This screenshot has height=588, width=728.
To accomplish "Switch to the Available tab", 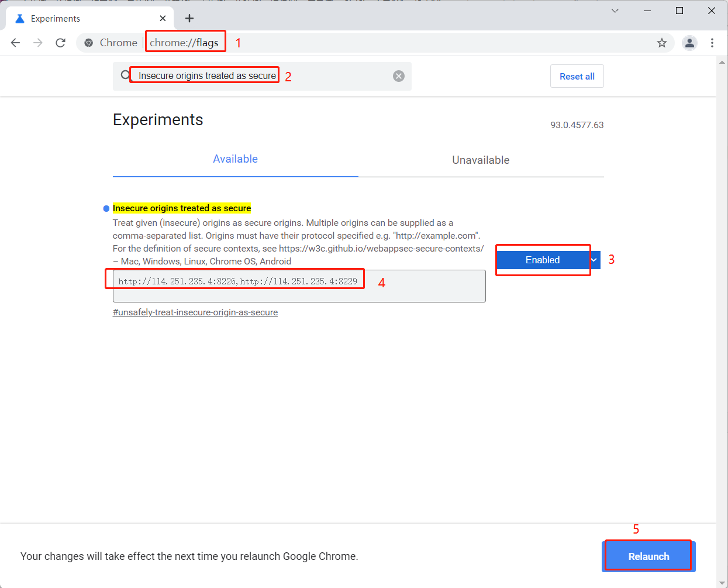I will [x=235, y=159].
